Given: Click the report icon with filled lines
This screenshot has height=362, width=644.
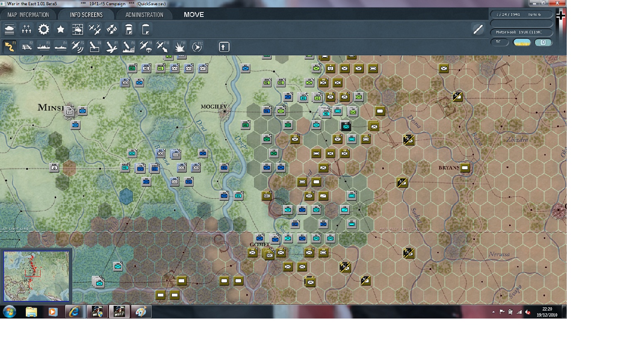Looking at the screenshot, I should point(129,29).
